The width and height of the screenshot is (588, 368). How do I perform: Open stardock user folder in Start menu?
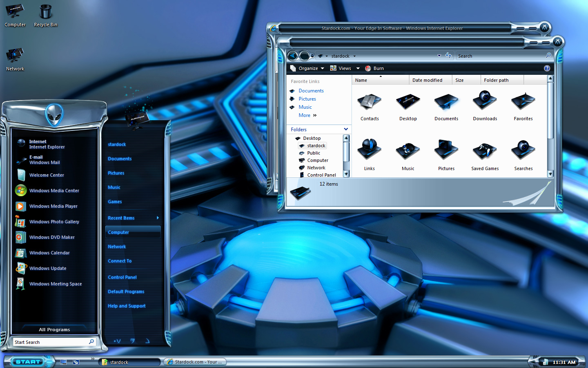[117, 144]
